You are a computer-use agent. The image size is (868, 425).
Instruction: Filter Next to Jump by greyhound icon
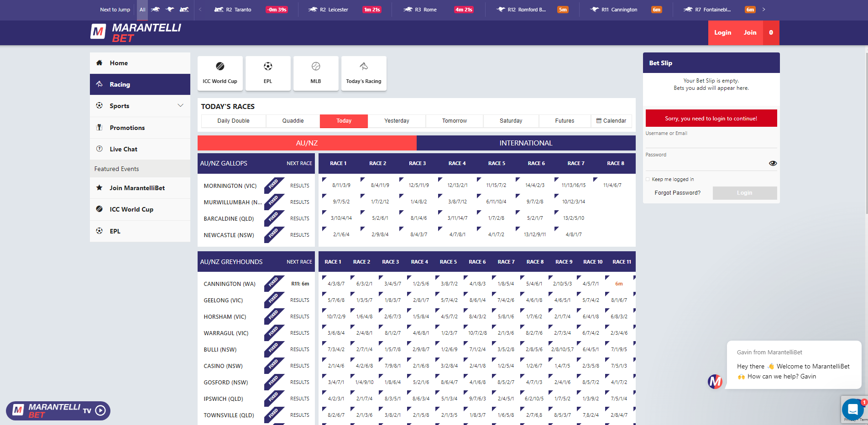click(170, 10)
